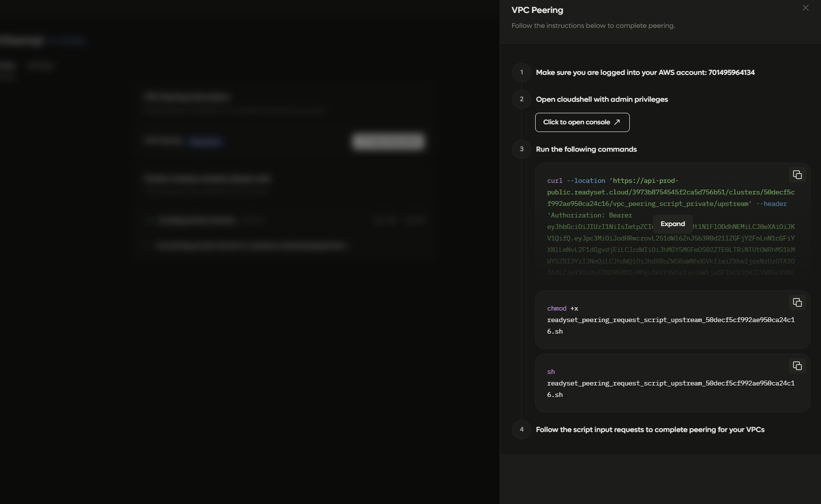Copy the curl command
This screenshot has width=821, height=504.
tap(797, 175)
